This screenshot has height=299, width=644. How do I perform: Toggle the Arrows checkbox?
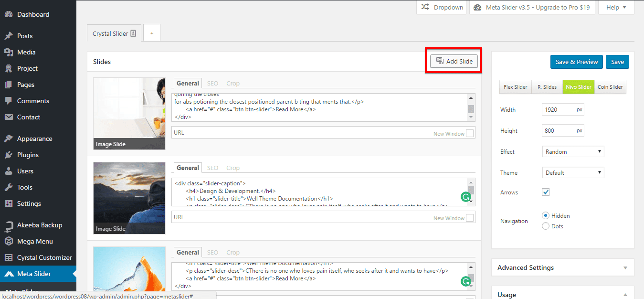click(546, 192)
